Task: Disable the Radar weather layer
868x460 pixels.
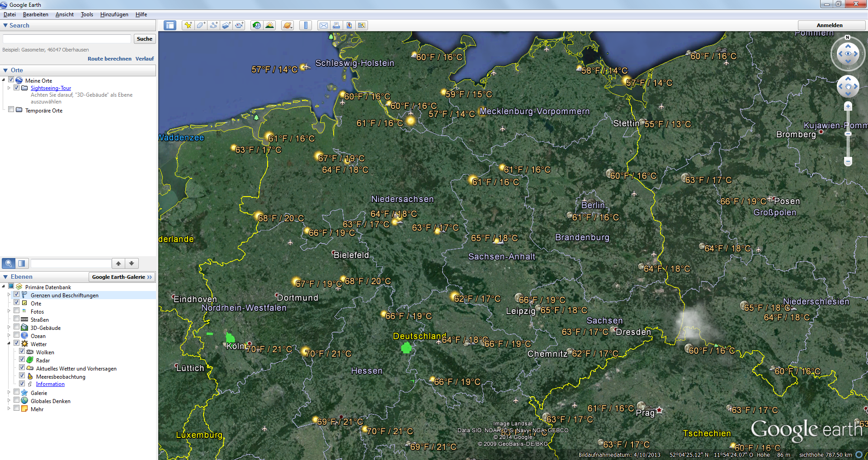Action: coord(22,359)
